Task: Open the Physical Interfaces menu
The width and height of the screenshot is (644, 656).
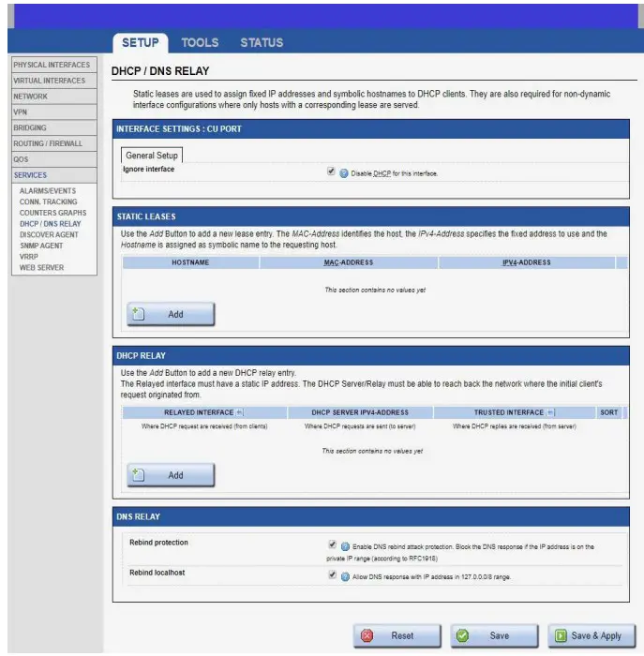Action: tap(54, 65)
